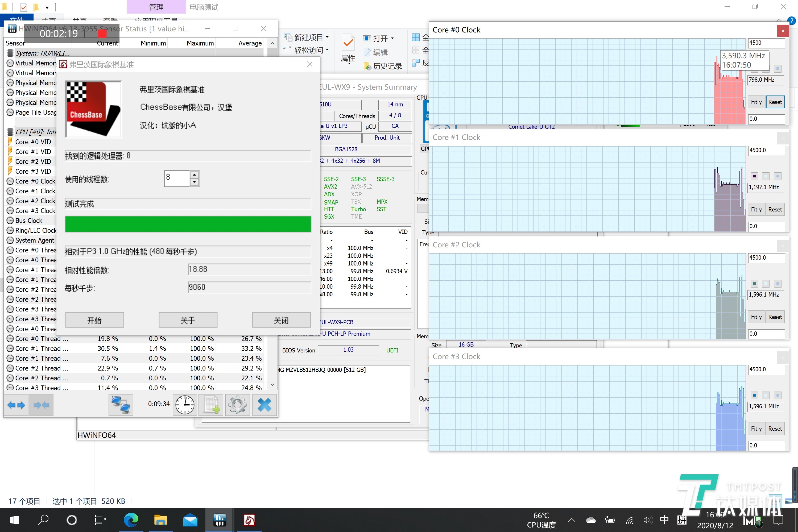Open the remote network monitors icon
The image size is (798, 532).
click(121, 405)
